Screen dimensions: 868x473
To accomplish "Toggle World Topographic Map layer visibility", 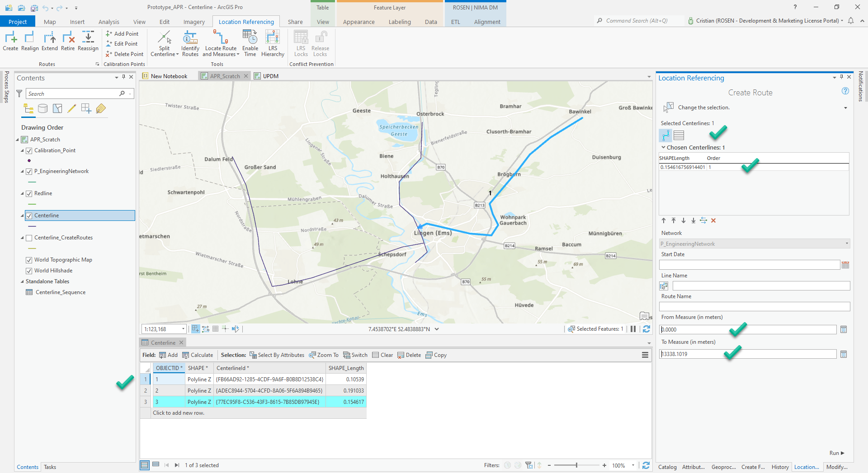I will click(29, 260).
